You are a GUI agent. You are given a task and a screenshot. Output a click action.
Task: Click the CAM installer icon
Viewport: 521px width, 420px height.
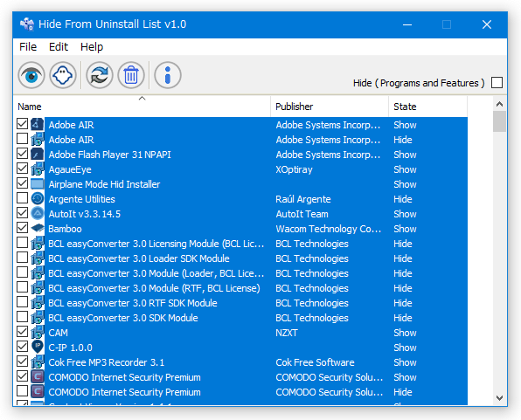pos(38,332)
